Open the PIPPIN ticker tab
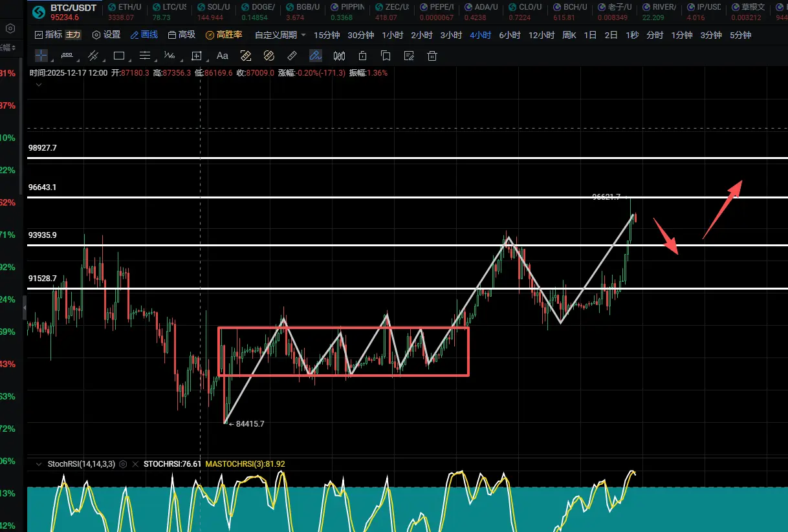 (x=347, y=12)
